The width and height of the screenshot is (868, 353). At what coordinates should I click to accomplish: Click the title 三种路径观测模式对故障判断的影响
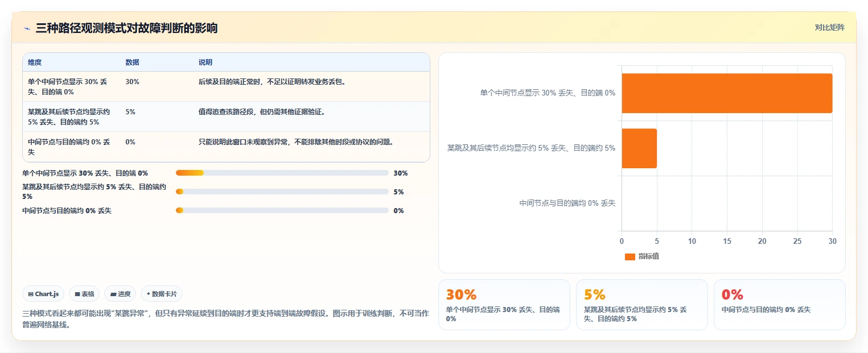point(126,28)
